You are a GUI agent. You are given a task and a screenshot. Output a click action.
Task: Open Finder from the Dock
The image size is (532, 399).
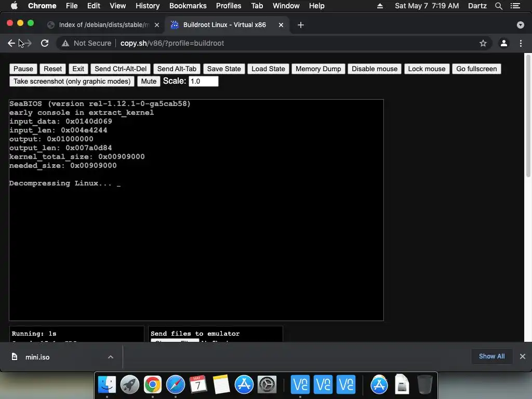(107, 384)
